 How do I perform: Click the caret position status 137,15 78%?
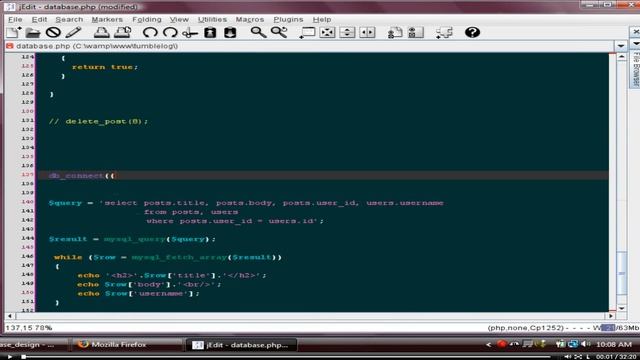29,328
